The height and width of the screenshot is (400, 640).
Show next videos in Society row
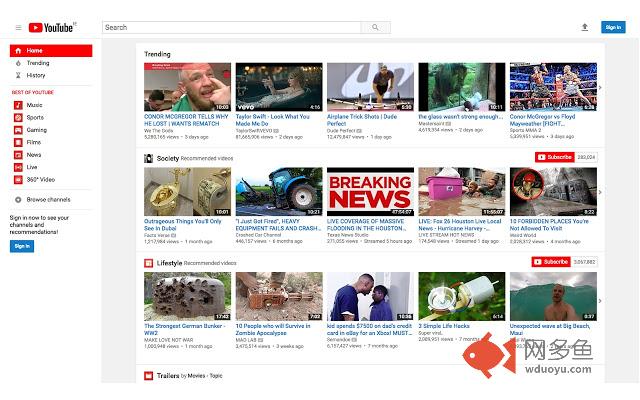pos(600,192)
